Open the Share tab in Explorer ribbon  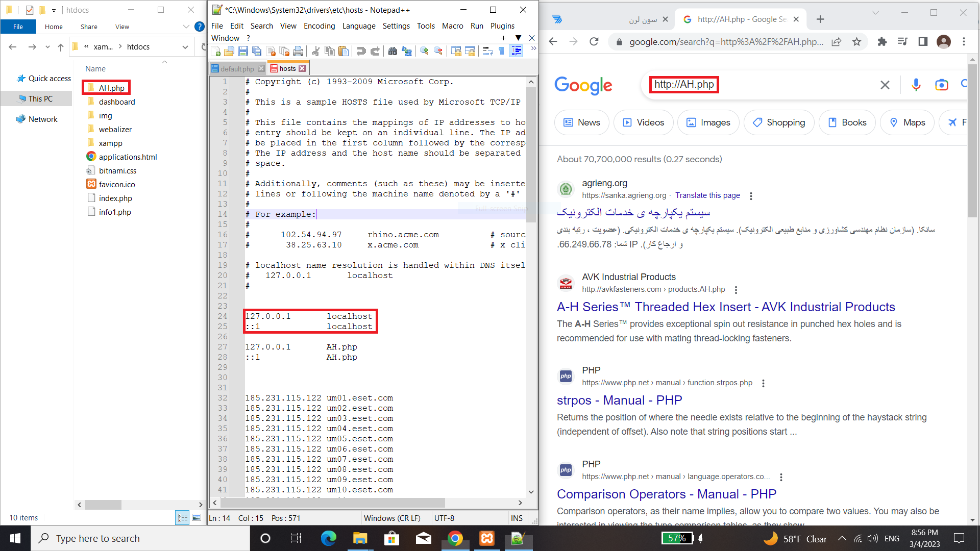(89, 27)
